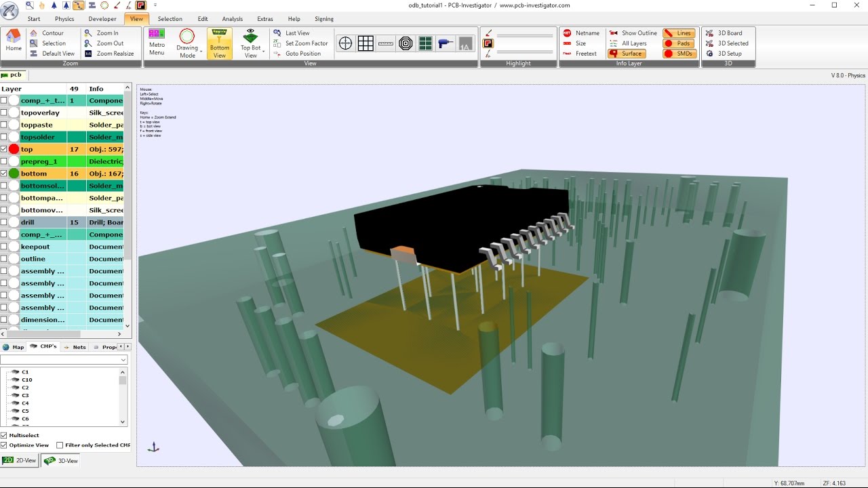Select the hand pan icon in the quick access toolbar
Viewport: 868px width, 488px height.
pyautogui.click(x=42, y=5)
